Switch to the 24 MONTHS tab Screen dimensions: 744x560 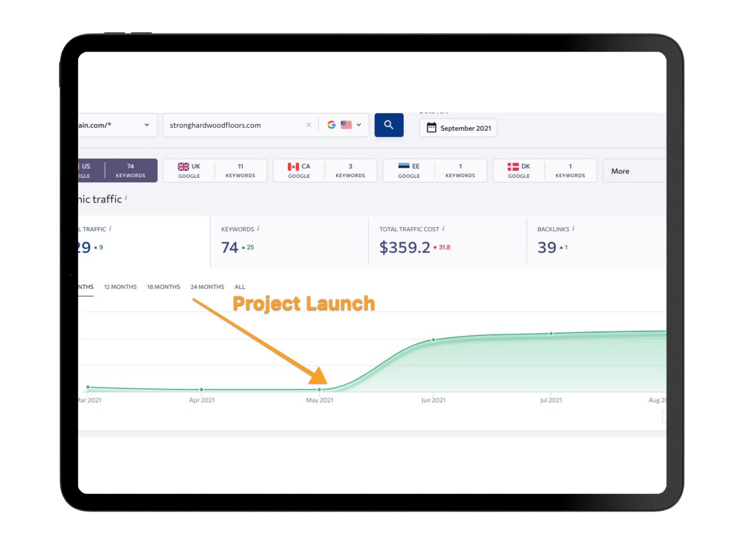(207, 287)
